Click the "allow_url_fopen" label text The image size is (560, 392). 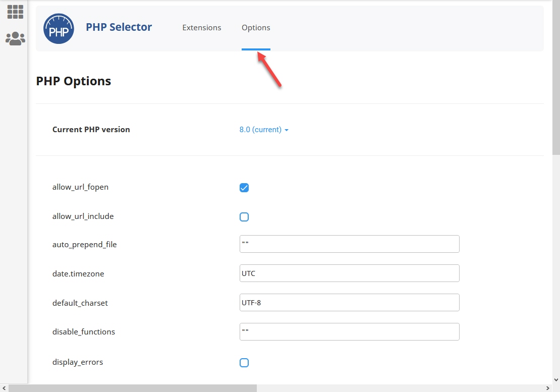(x=80, y=187)
